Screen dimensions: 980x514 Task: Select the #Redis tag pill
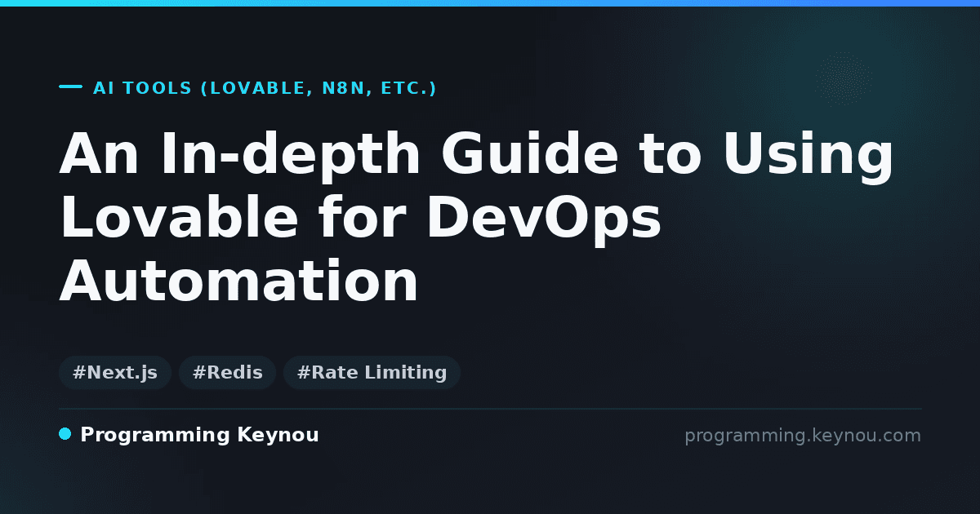227,373
